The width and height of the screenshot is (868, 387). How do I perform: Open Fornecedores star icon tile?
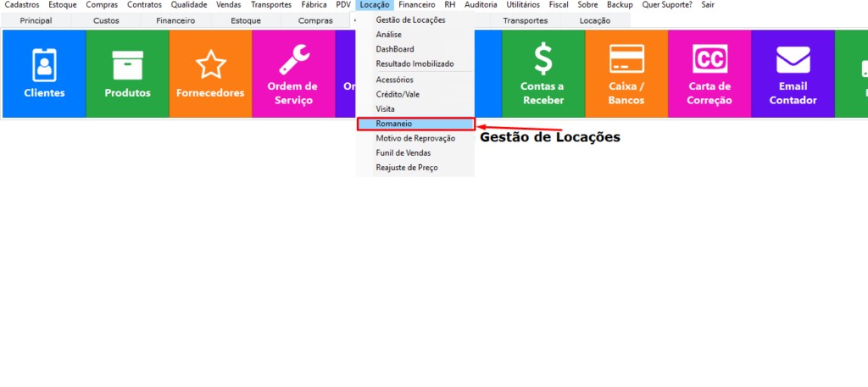point(210,74)
